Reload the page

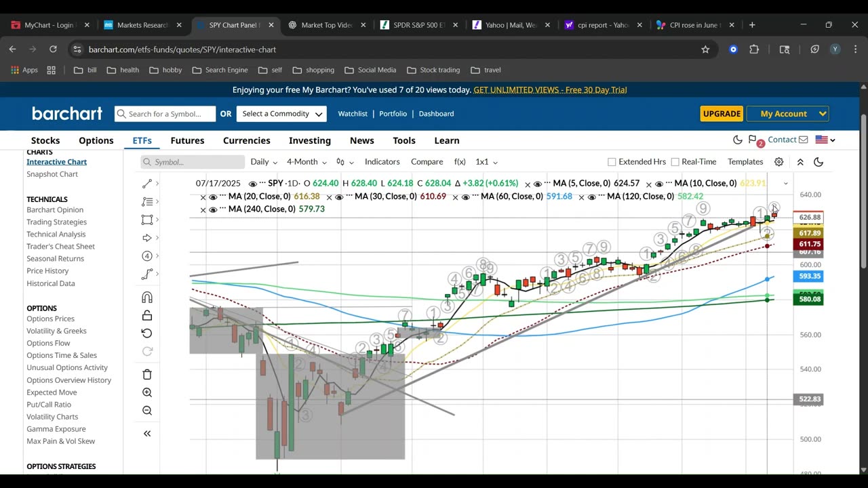53,49
